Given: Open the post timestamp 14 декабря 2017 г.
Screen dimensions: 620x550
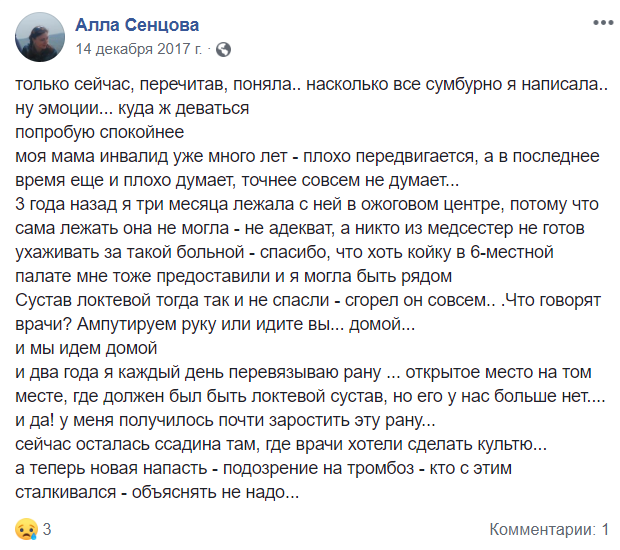Looking at the screenshot, I should point(139,48).
